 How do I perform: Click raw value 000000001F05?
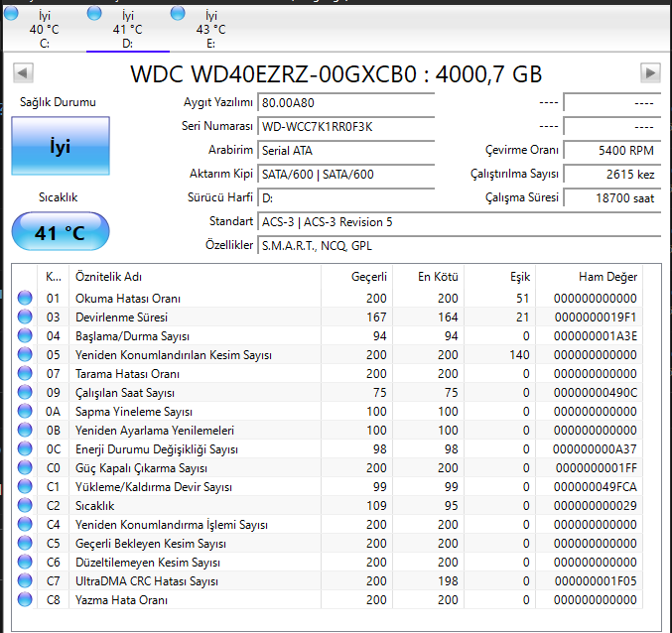coord(596,581)
